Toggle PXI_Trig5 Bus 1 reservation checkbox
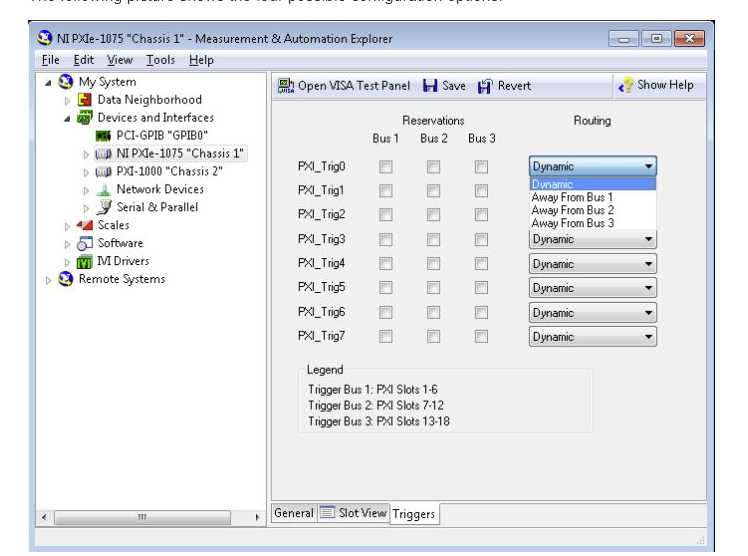Screen dimensions: 748x556 coord(385,288)
